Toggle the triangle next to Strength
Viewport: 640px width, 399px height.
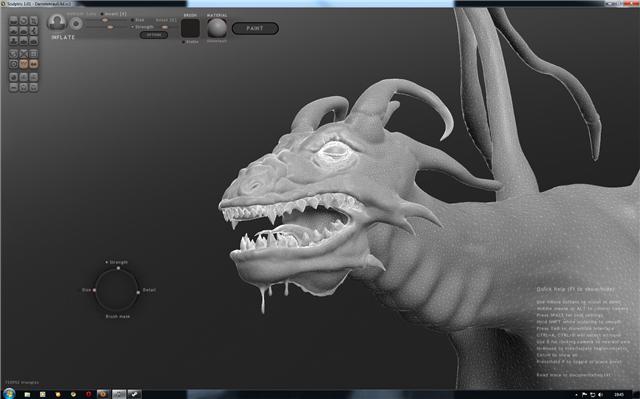coord(133,27)
